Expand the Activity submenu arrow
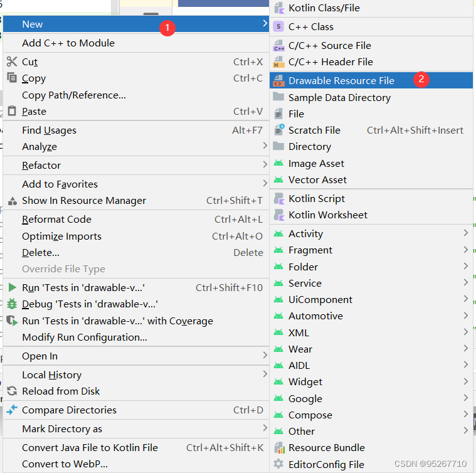Screen dimensions: 476x473 (465, 233)
